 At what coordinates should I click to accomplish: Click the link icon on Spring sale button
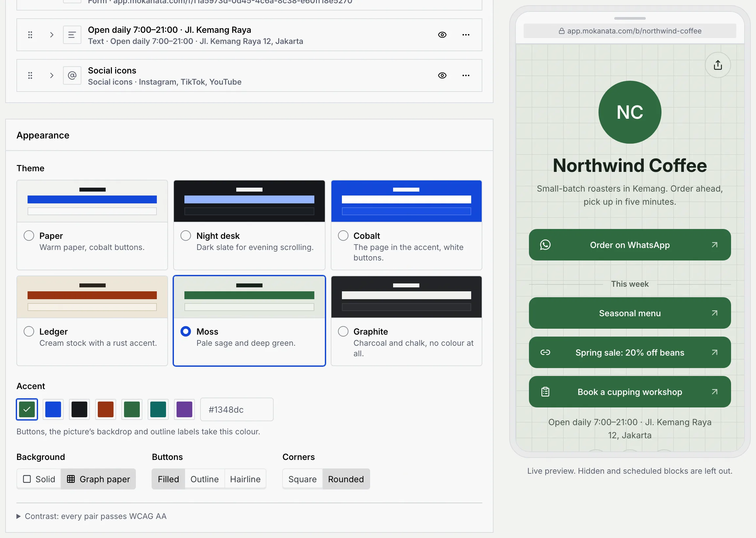545,352
